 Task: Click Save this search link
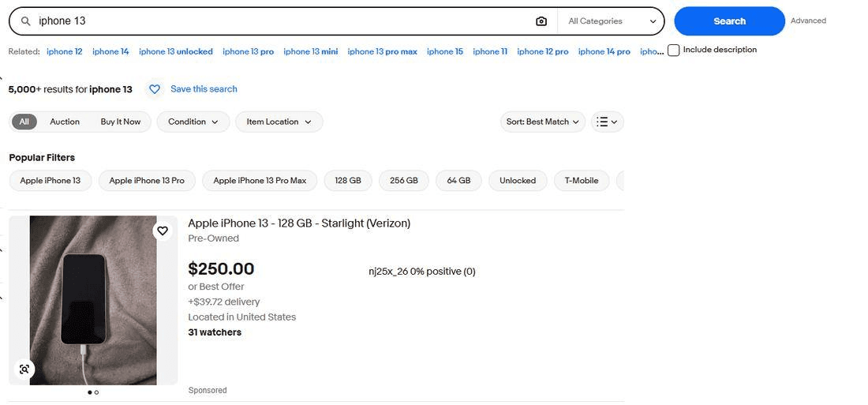[204, 89]
